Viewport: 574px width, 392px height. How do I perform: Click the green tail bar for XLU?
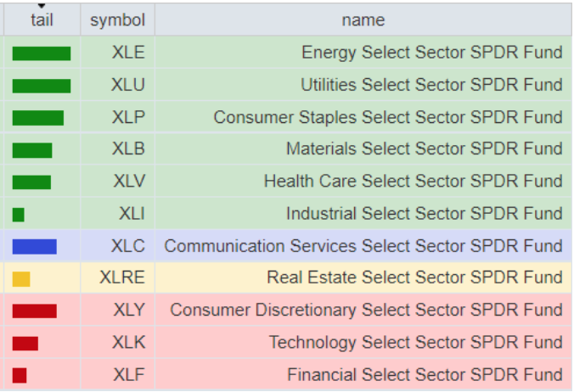point(42,86)
